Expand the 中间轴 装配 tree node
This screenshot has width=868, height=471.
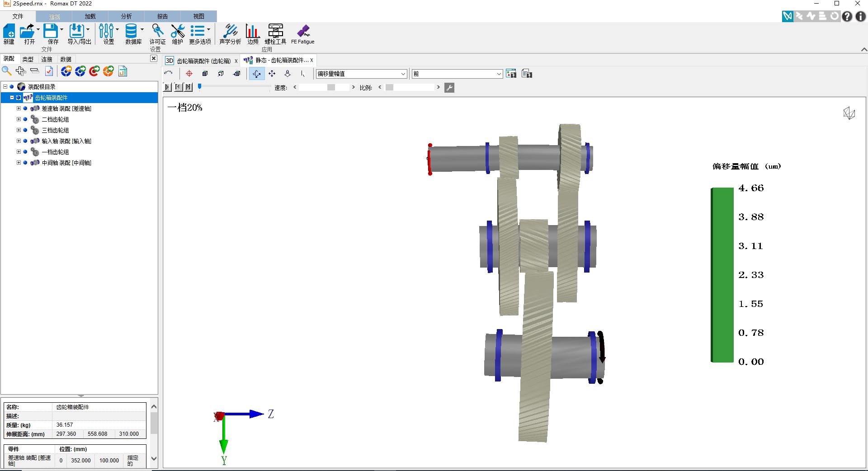19,163
